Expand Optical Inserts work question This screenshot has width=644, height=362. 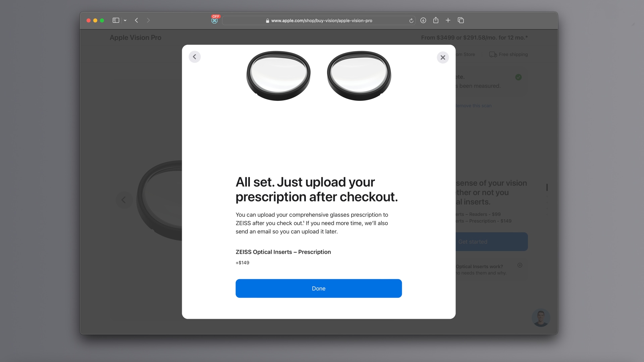[520, 265]
